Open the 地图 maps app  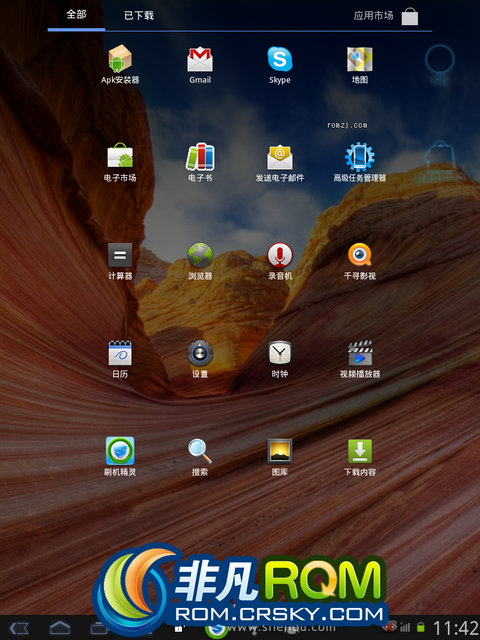(x=360, y=64)
